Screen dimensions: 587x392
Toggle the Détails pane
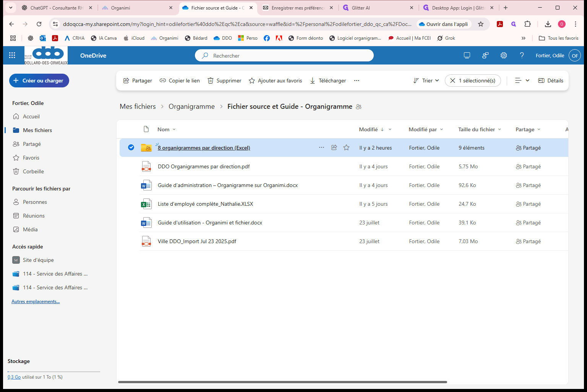[551, 81]
